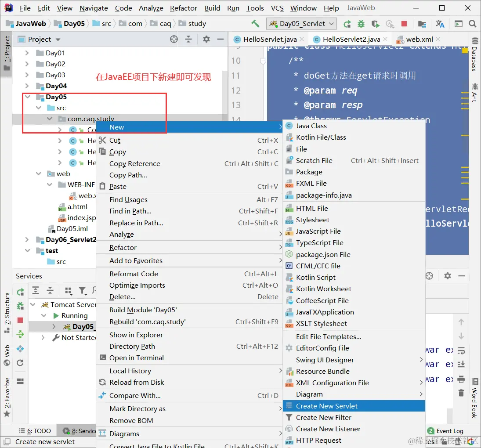
Task: Toggle the 8: Services tool window
Action: pos(80,431)
